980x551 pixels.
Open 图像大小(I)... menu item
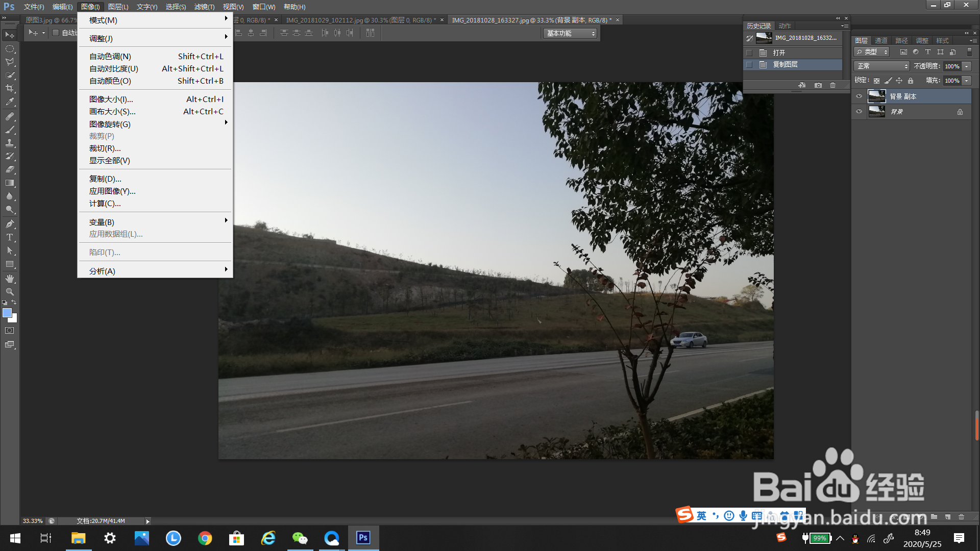pyautogui.click(x=111, y=99)
